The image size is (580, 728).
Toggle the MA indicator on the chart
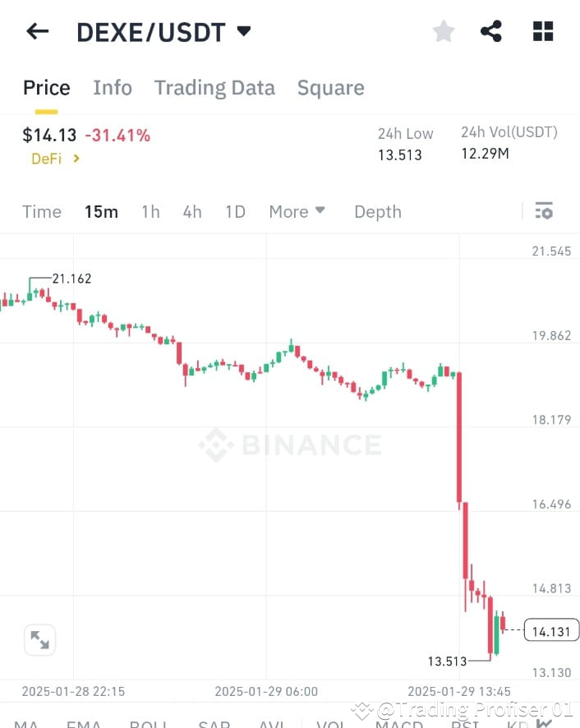[26, 725]
